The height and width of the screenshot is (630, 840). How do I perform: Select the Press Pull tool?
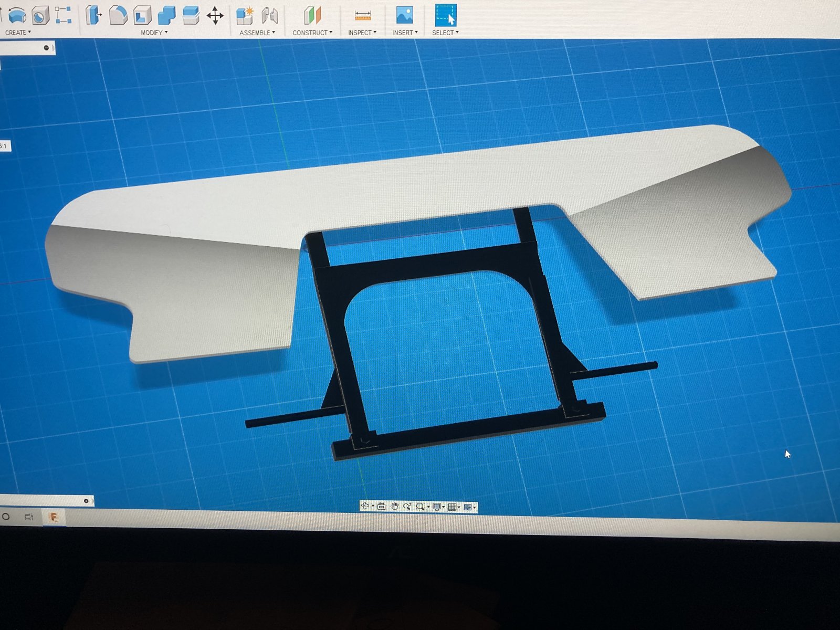tap(93, 15)
